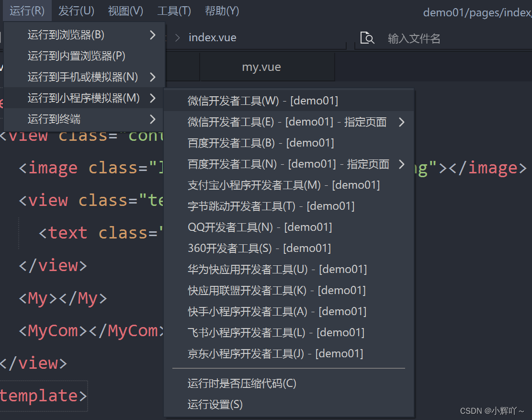
Task: Run in QQ开发者工具(N)
Action: click(x=289, y=227)
